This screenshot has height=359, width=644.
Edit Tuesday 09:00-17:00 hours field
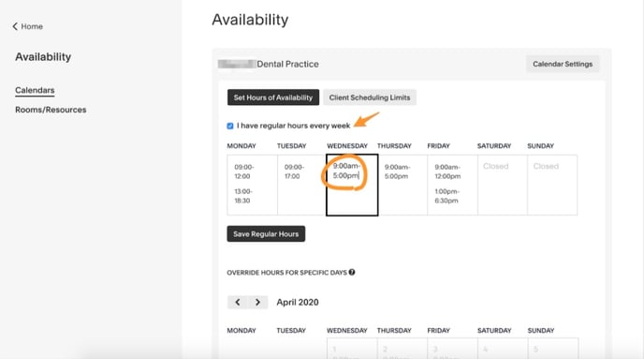coord(301,185)
